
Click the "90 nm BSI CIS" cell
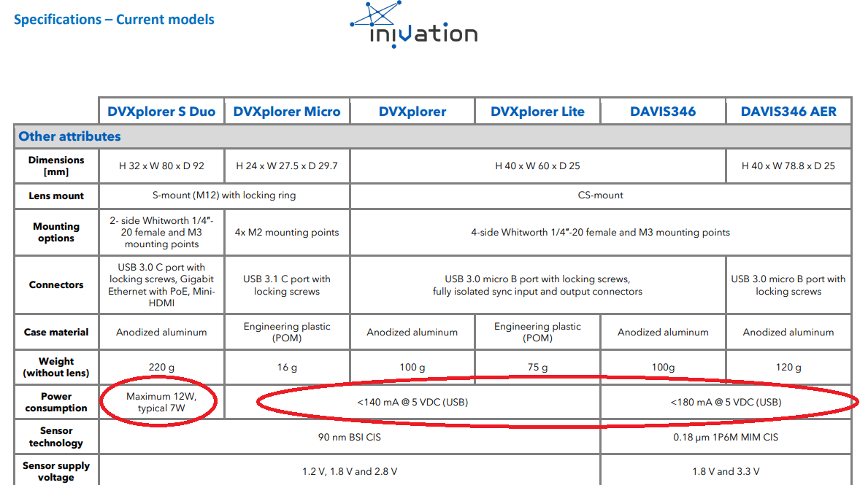349,437
